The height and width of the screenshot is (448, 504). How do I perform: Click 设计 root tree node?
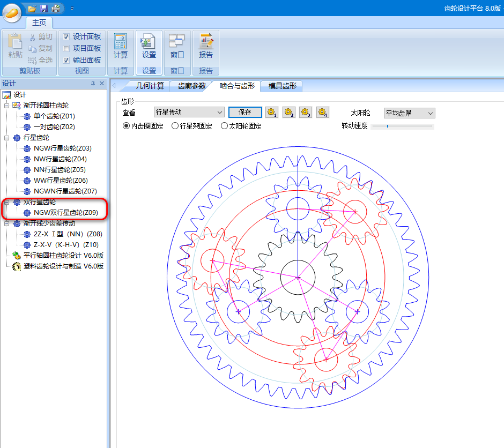(x=20, y=95)
